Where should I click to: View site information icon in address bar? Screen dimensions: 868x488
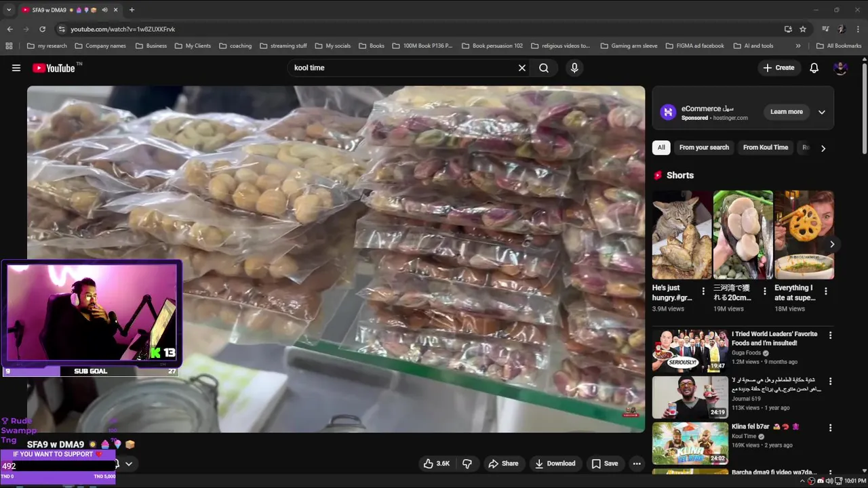click(62, 29)
